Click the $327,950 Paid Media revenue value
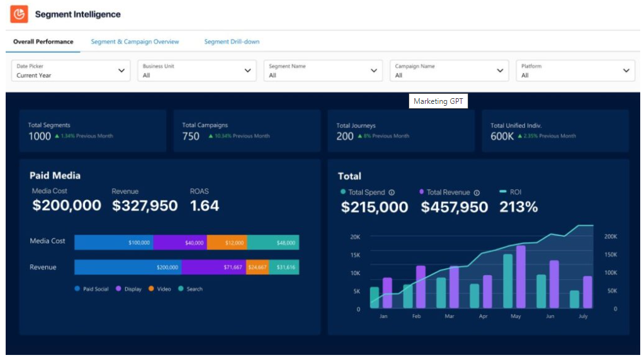 click(x=145, y=205)
